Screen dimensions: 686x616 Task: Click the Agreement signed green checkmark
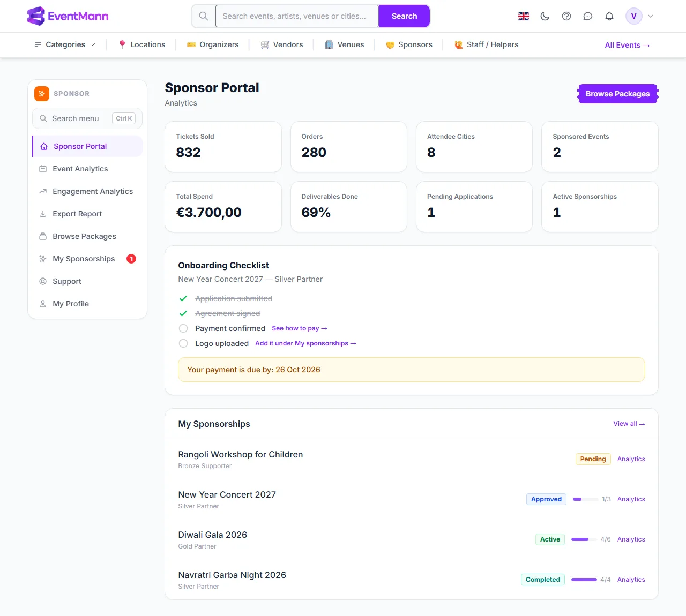(183, 313)
